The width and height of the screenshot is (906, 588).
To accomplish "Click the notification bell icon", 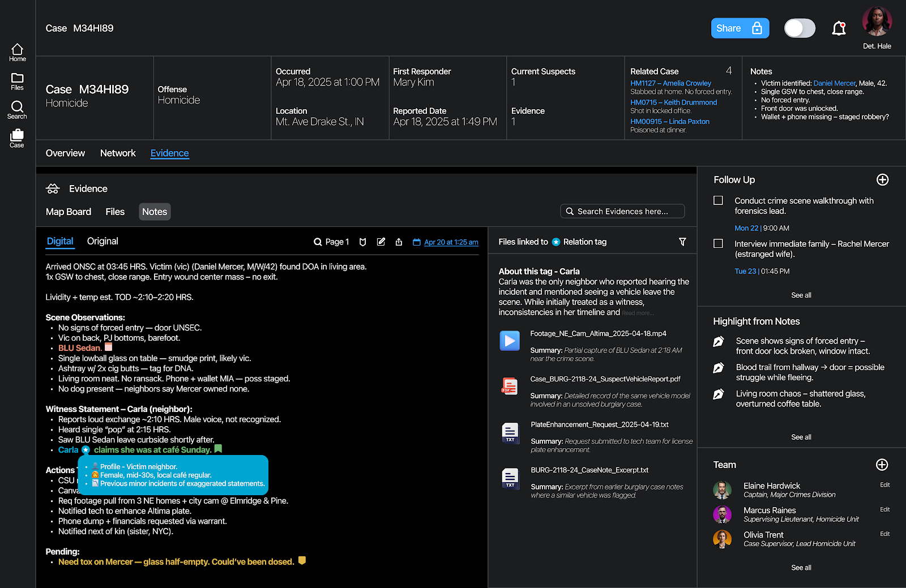I will [839, 28].
